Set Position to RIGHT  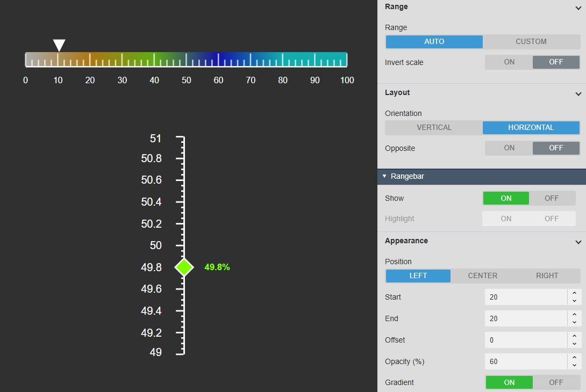pos(547,275)
